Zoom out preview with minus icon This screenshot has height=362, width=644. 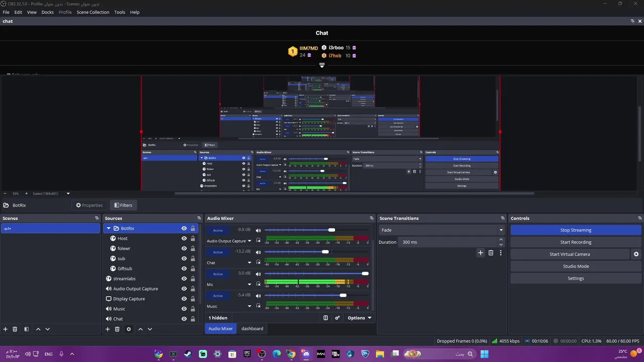5,194
